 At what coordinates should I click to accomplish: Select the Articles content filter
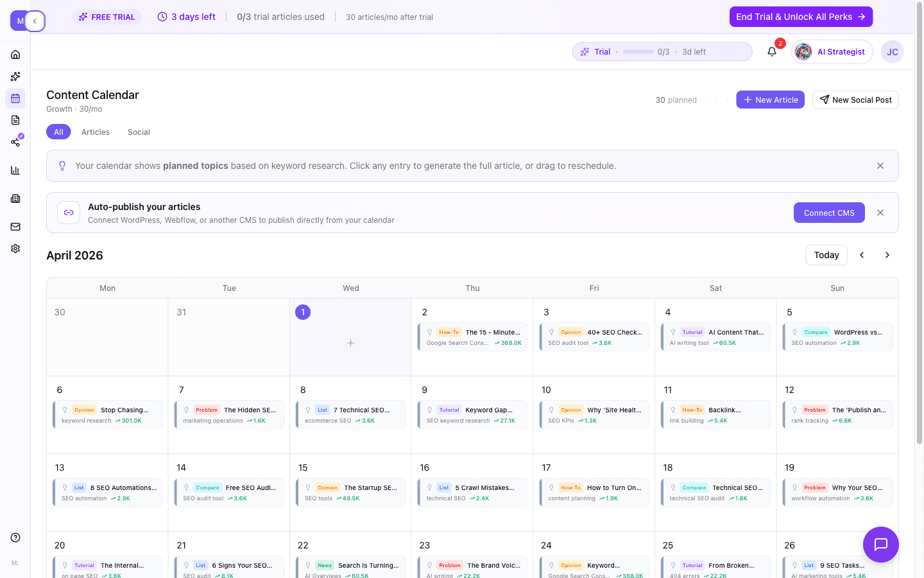[x=95, y=132]
